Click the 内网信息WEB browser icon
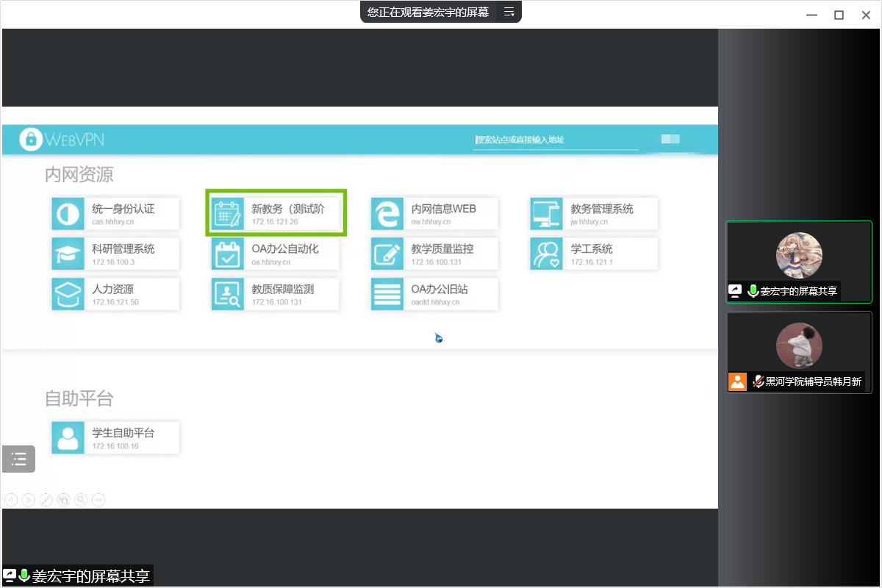This screenshot has height=588, width=882. 387,214
